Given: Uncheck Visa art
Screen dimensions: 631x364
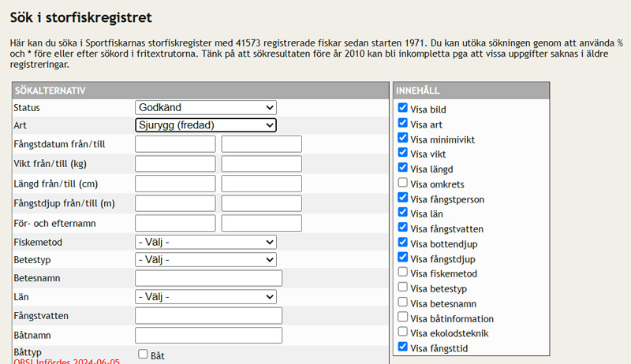Looking at the screenshot, I should (x=403, y=123).
